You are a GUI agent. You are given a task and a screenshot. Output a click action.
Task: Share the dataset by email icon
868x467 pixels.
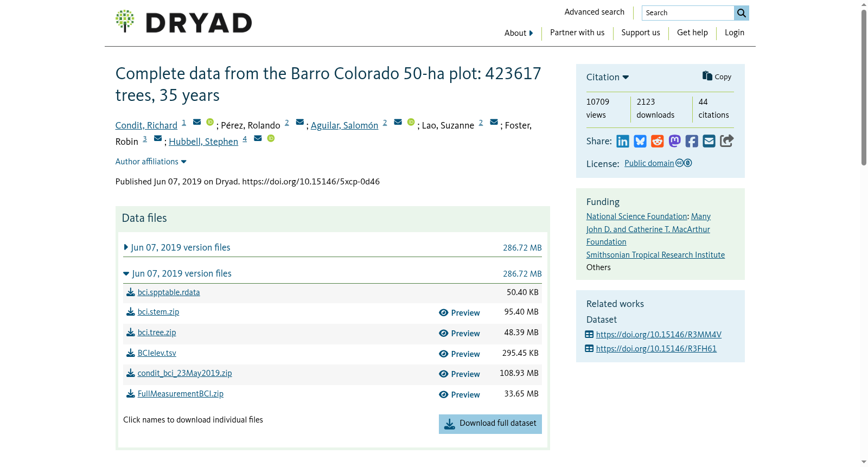coord(709,142)
